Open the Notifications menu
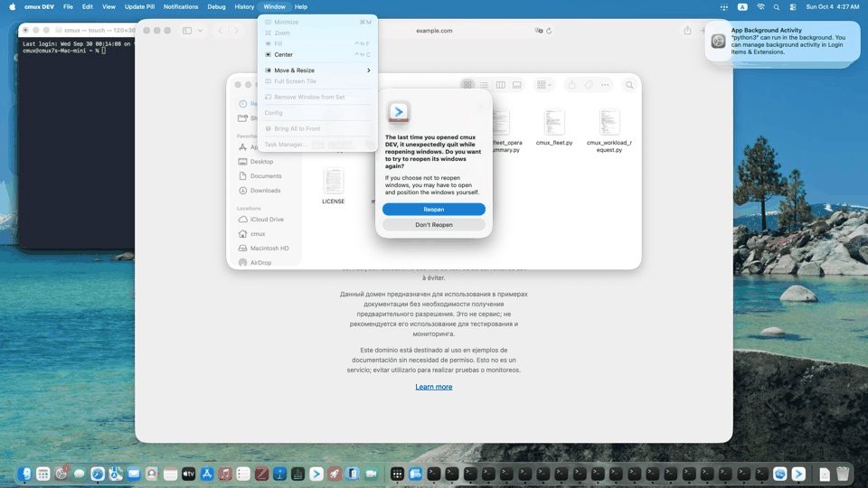Image resolution: width=868 pixels, height=488 pixels. [181, 6]
